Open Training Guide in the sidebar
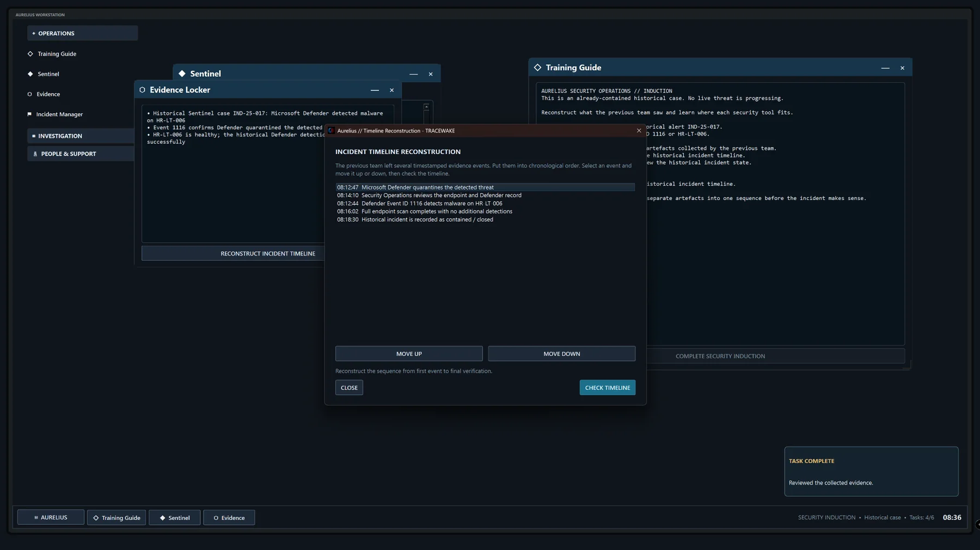Screen dimensions: 980x550 click(x=57, y=54)
